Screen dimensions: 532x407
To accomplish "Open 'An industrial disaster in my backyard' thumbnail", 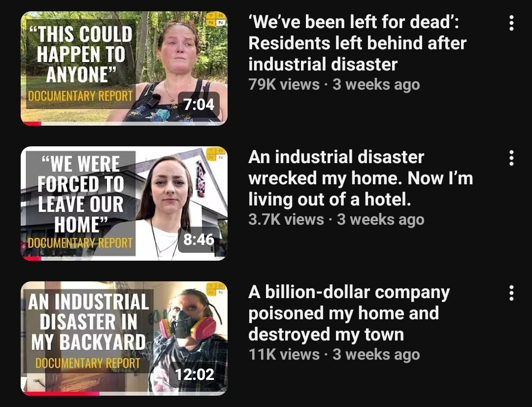I will pos(124,339).
